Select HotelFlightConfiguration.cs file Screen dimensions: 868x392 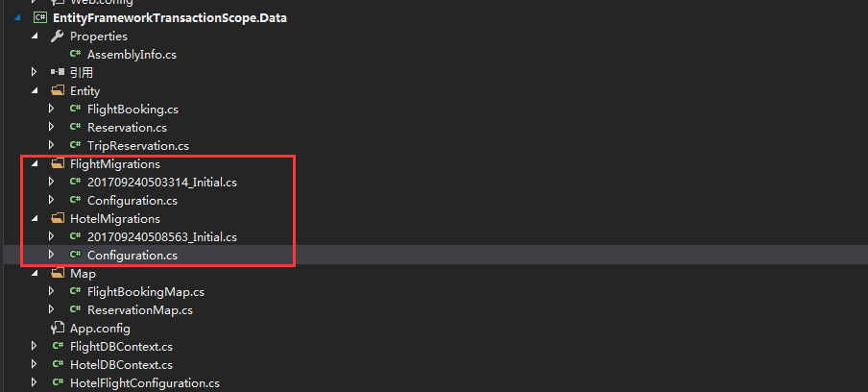pos(145,383)
